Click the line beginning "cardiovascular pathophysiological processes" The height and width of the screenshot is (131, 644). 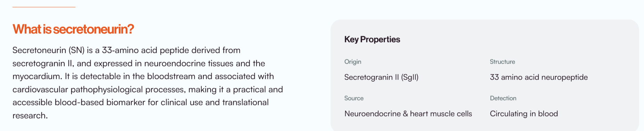[148, 90]
